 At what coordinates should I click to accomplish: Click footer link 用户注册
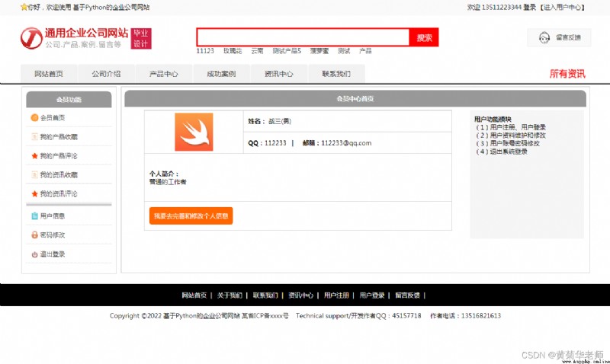point(336,295)
